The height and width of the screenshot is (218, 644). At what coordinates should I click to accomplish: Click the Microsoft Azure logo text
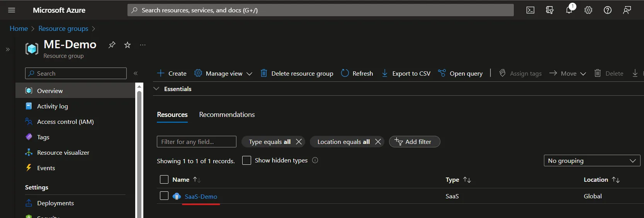click(59, 10)
